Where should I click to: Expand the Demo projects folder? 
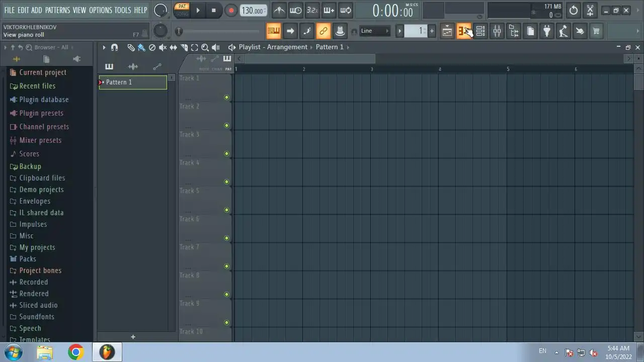[41, 190]
